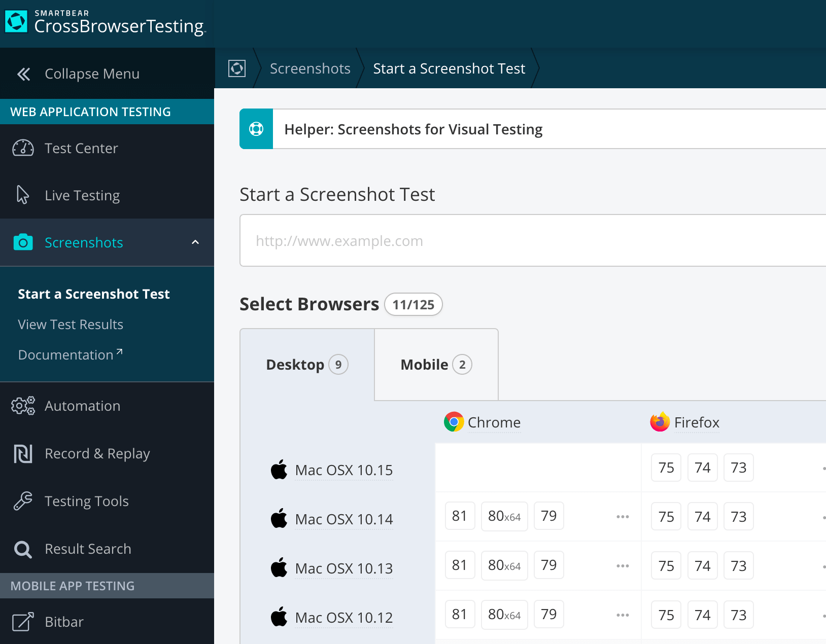Click the Mac OSX 10.14 row label

click(x=344, y=519)
